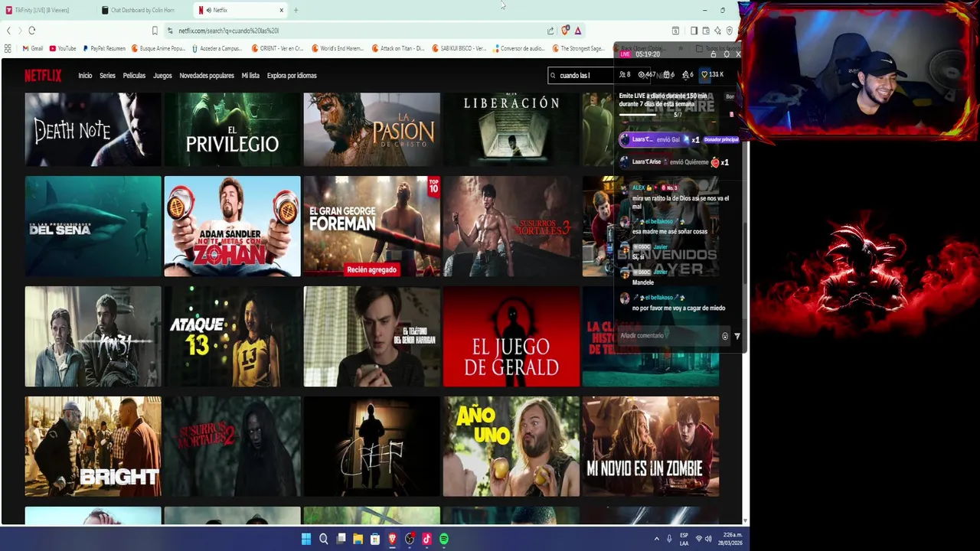
Task: Open the El Privilegio thumbnail
Action: click(232, 129)
